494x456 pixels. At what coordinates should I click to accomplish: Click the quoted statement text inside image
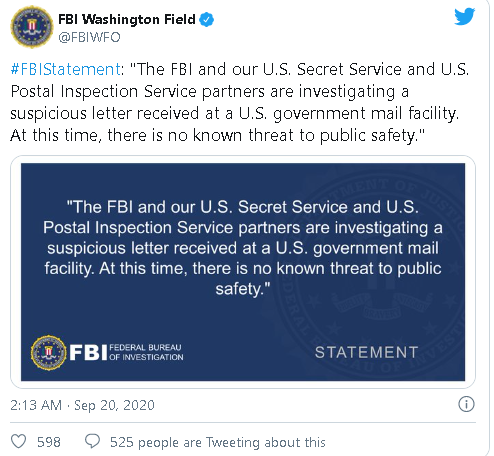click(243, 248)
